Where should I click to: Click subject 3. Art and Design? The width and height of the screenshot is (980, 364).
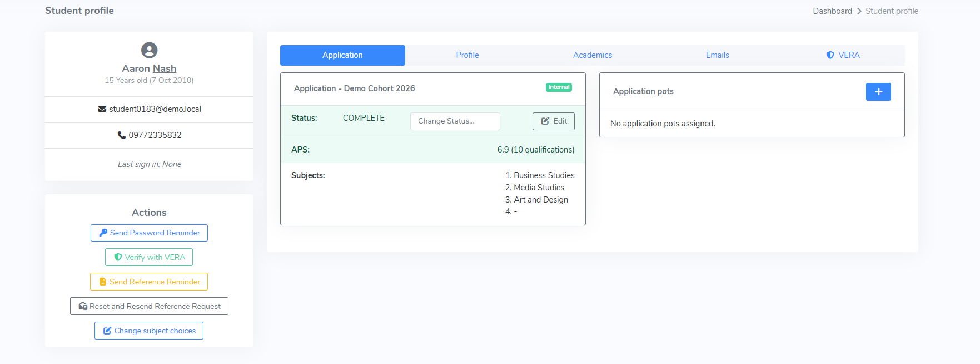536,200
